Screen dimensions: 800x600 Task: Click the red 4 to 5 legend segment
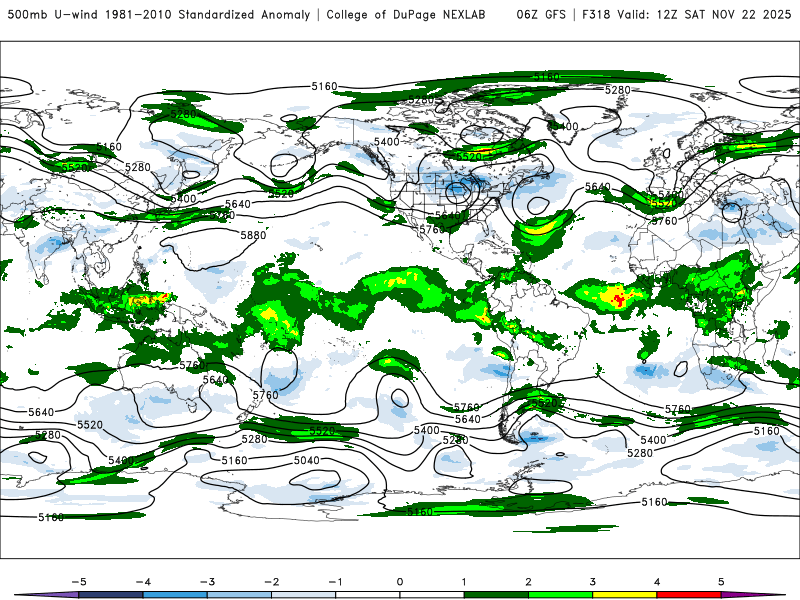point(689,595)
